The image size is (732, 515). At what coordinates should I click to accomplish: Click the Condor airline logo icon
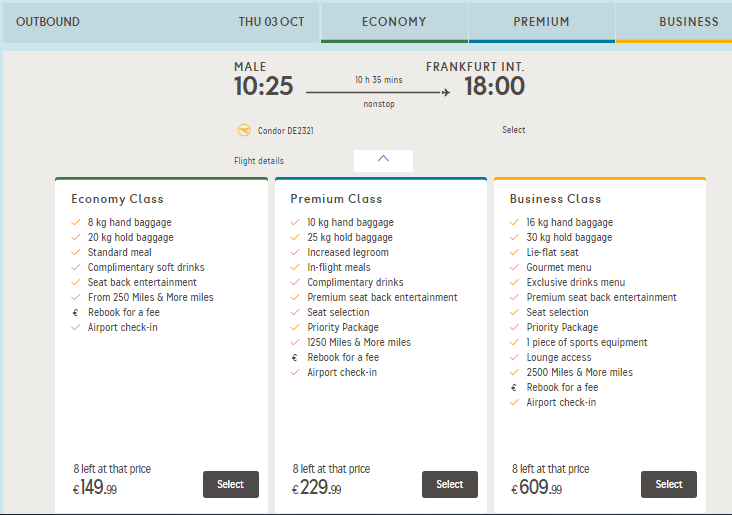tap(244, 130)
